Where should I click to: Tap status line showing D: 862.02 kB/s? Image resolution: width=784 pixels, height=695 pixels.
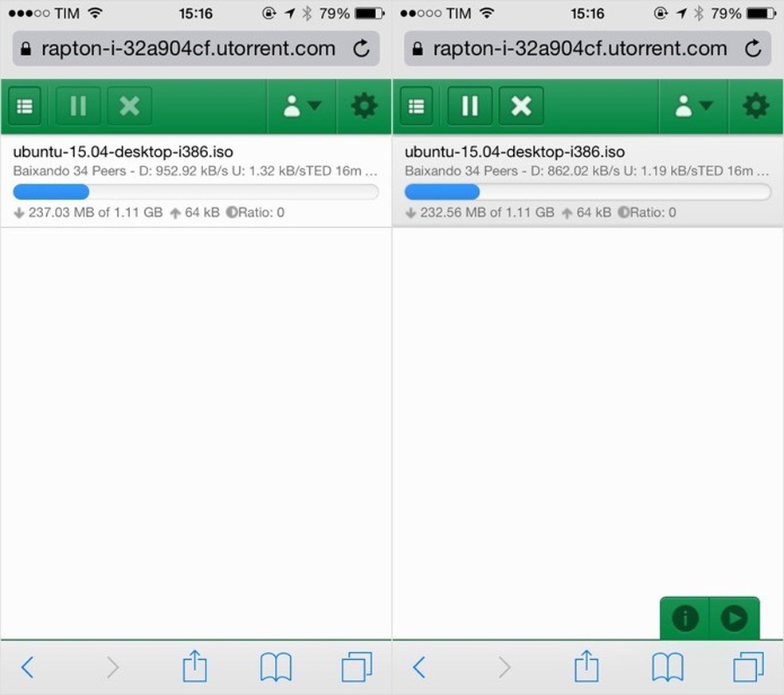point(587,171)
